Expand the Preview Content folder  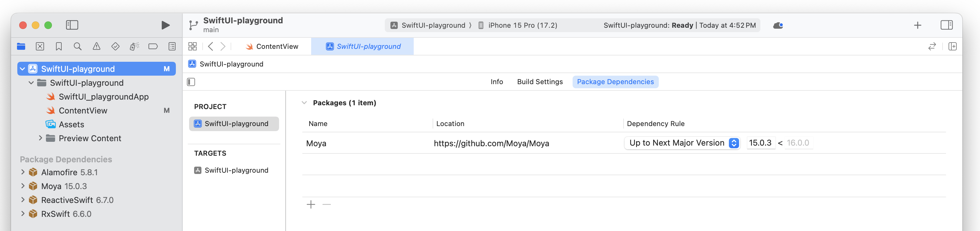click(40, 138)
